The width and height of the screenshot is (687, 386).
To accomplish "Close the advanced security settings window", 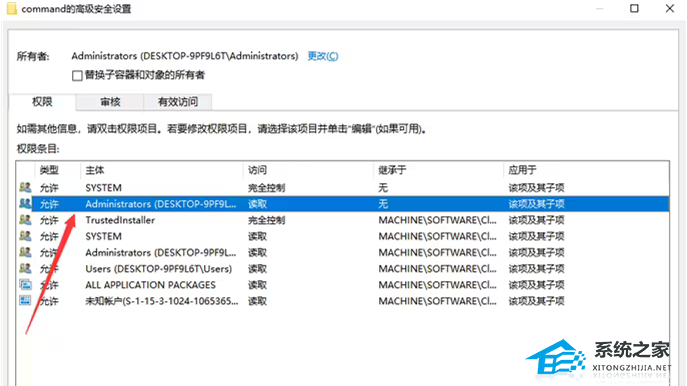I will pyautogui.click(x=669, y=8).
